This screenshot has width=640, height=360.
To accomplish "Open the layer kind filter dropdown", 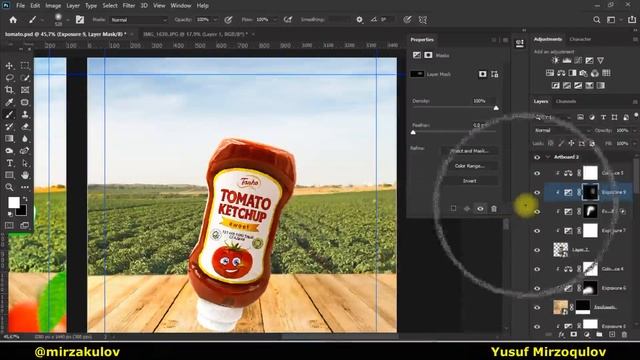I will 553,117.
